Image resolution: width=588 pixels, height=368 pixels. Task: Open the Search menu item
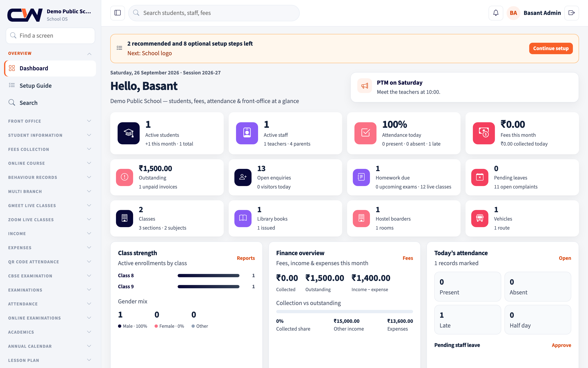tap(50, 103)
